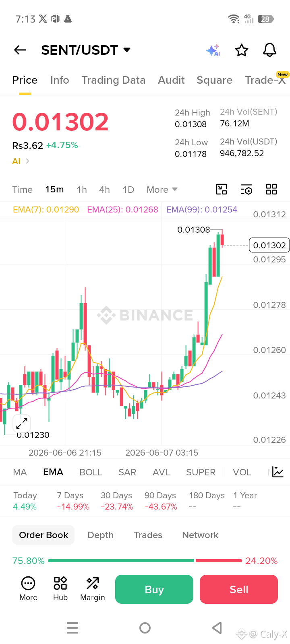Click the X notification status icon

(43, 19)
